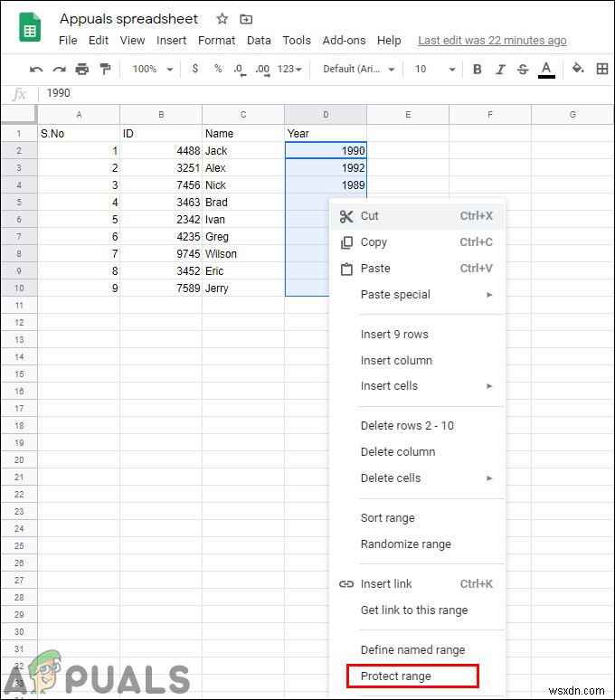Open the Edit menu

(99, 41)
